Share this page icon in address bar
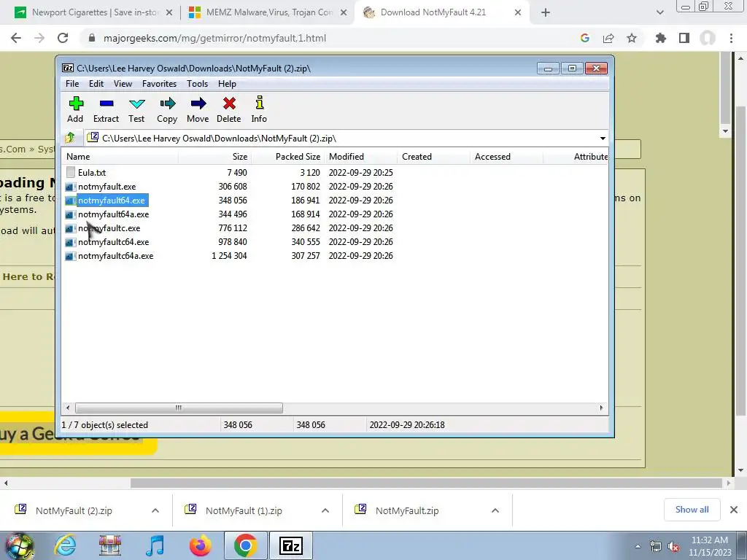 [x=608, y=38]
